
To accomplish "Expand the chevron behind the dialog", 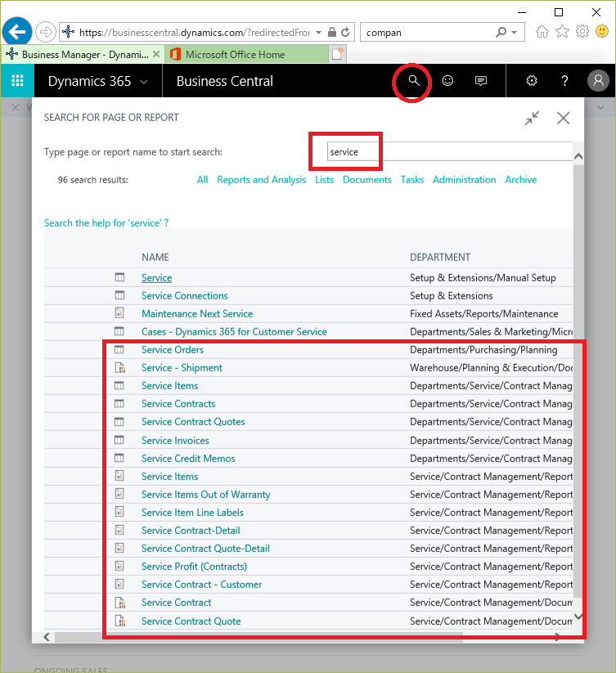I will (x=600, y=108).
